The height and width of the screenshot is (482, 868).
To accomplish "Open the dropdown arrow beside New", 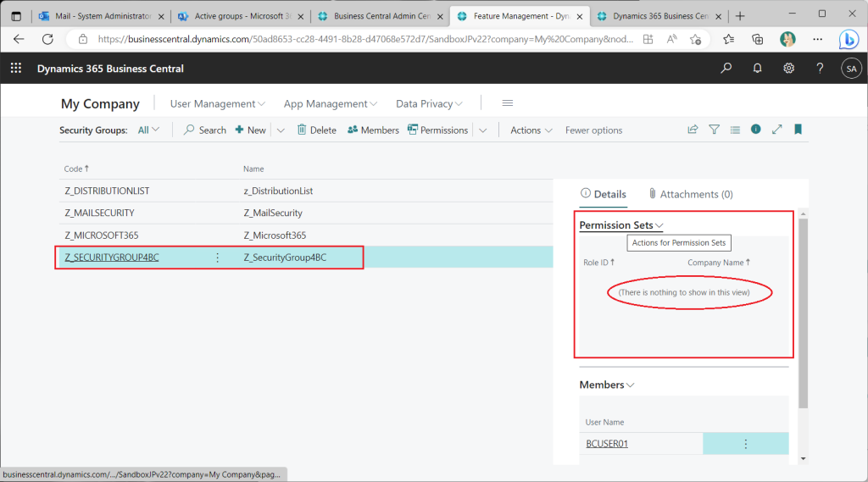I will tap(281, 130).
